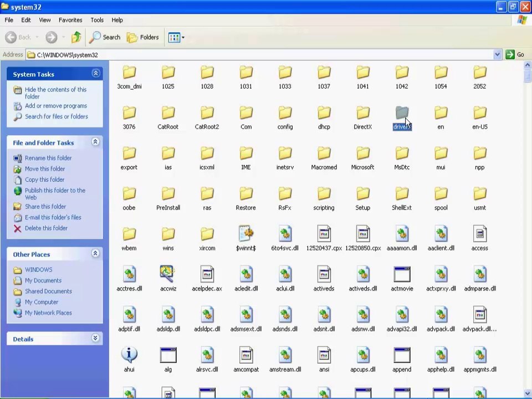Click the vertical scrollbar down arrow

pyautogui.click(x=528, y=393)
